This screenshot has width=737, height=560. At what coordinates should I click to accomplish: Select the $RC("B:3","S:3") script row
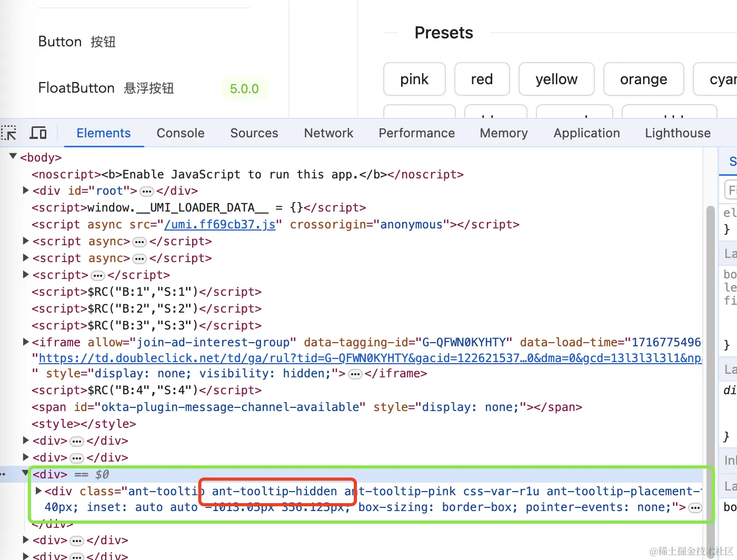[146, 326]
